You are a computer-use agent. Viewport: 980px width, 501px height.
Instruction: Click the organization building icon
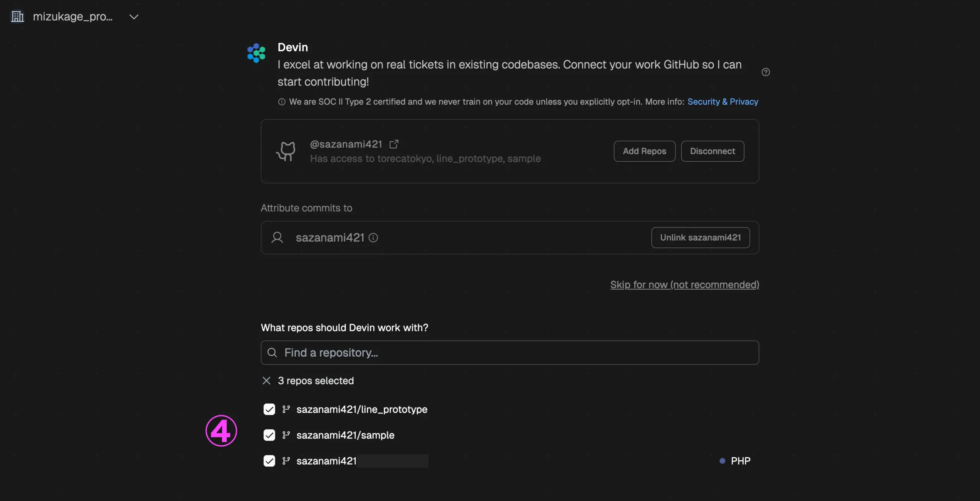point(17,16)
